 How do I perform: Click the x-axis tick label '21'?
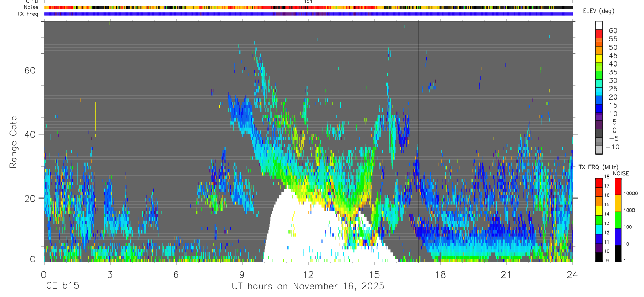point(507,274)
